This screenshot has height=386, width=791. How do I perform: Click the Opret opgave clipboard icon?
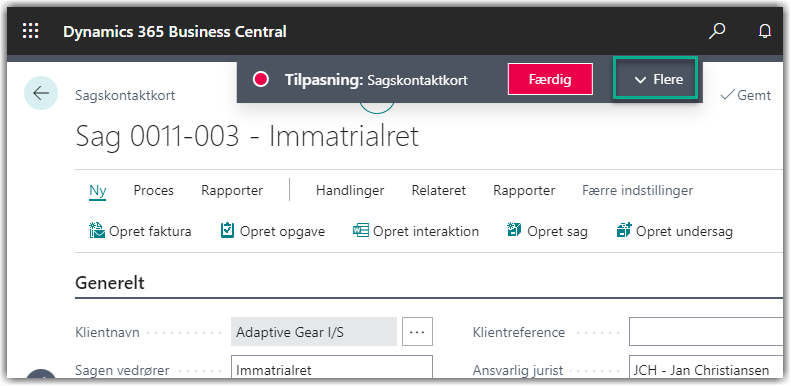228,231
